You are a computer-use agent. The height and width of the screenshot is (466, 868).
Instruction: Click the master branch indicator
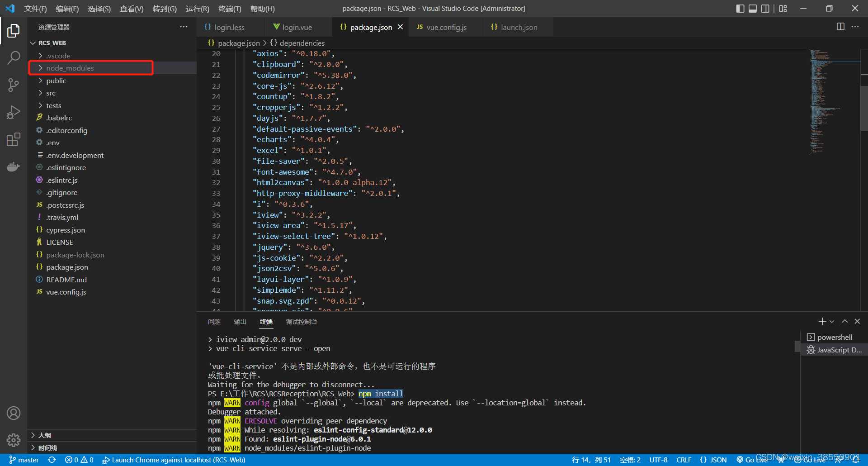pos(24,460)
